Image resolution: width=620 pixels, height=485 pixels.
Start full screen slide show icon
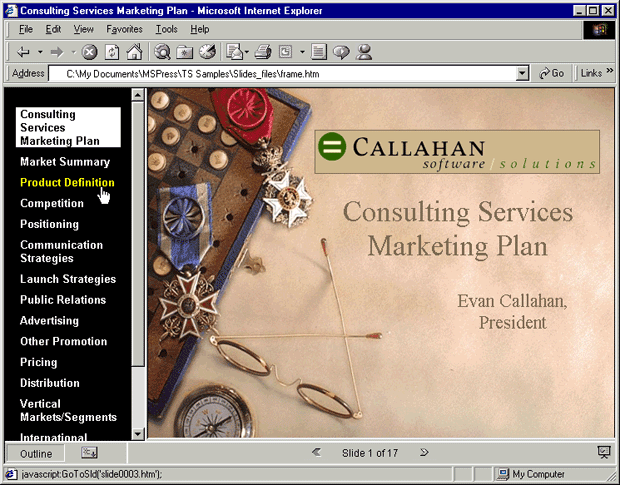click(603, 452)
